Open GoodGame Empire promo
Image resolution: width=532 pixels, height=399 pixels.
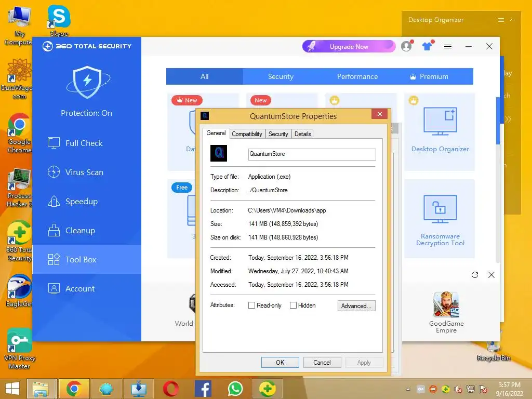point(446,312)
